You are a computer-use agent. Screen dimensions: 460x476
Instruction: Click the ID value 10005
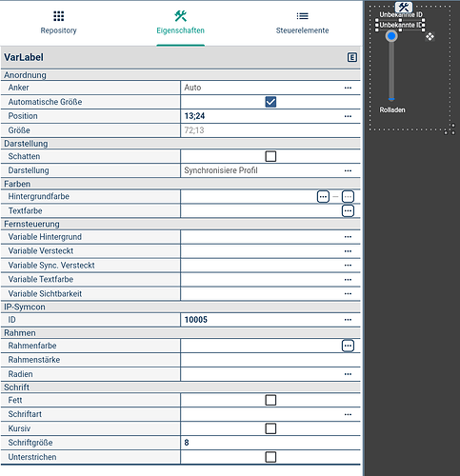(196, 320)
